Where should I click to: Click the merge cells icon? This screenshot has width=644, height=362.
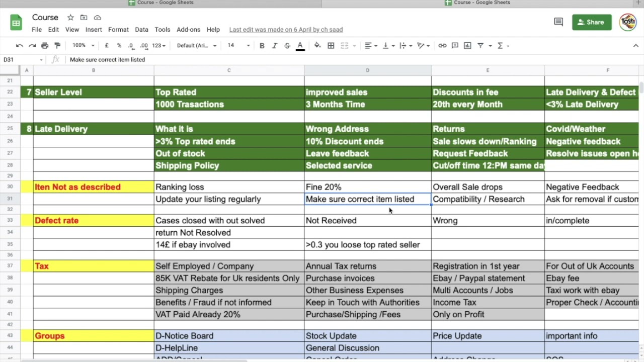345,46
